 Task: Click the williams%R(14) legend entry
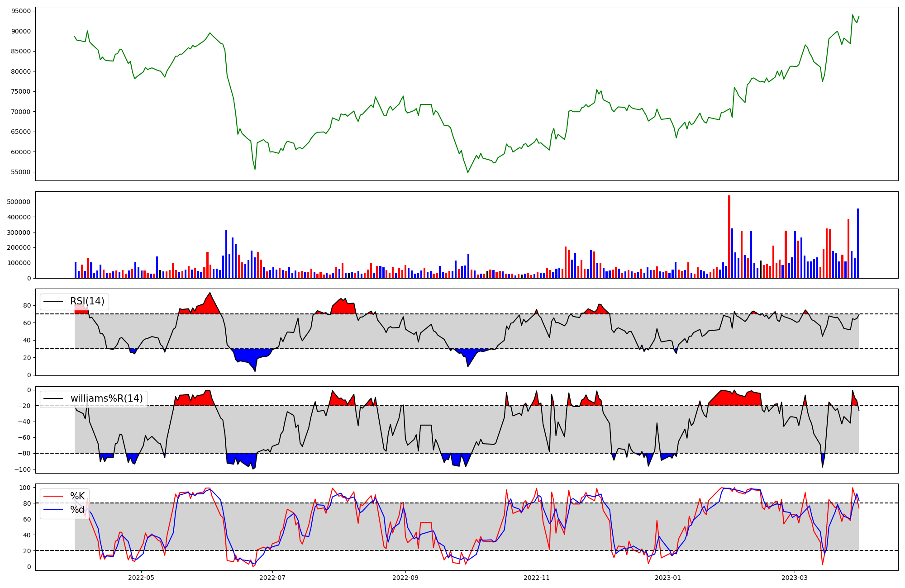(x=106, y=398)
